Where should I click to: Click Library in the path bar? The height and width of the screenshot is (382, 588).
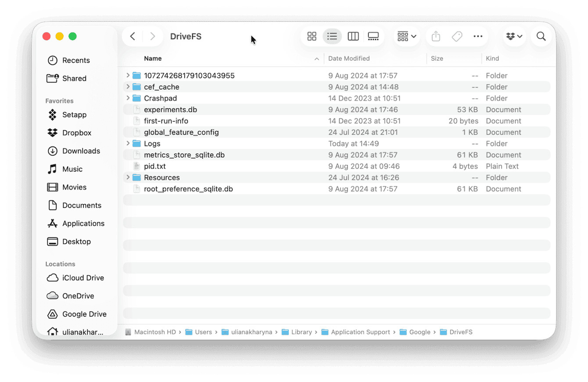tap(301, 332)
